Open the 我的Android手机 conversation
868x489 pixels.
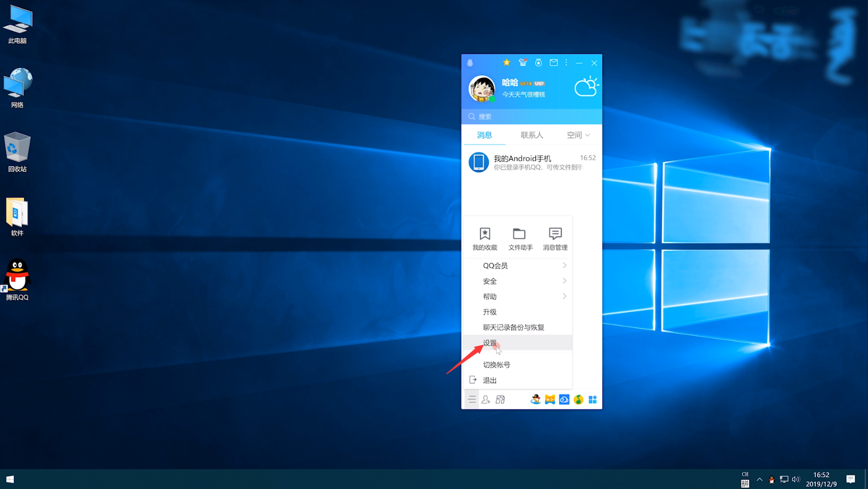click(532, 162)
